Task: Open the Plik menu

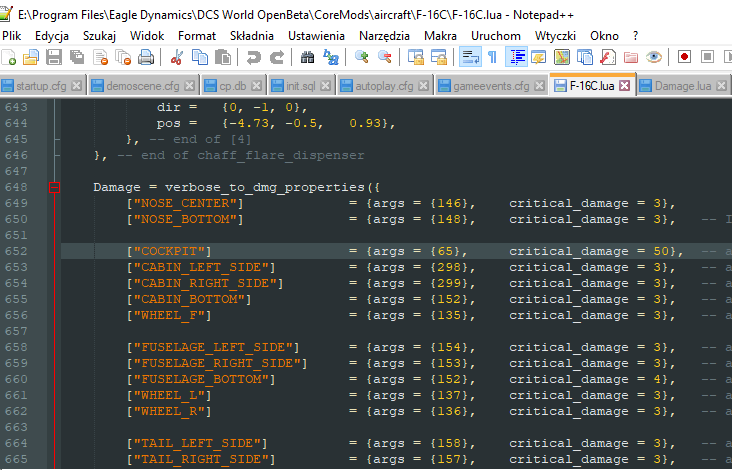Action: tap(12, 36)
